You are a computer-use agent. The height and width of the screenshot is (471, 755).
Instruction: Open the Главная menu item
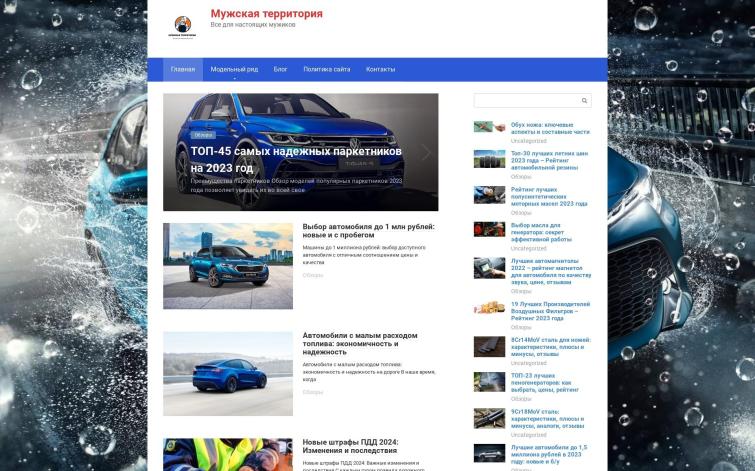coord(183,69)
